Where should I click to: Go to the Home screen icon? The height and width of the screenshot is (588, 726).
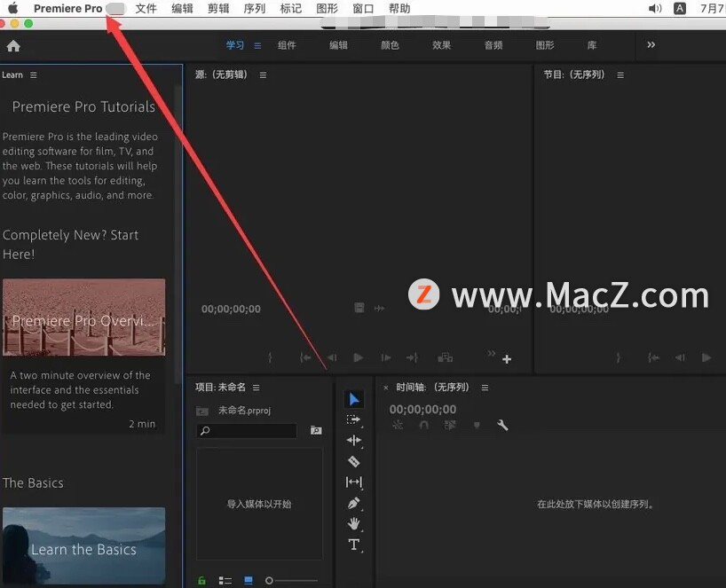(x=13, y=45)
